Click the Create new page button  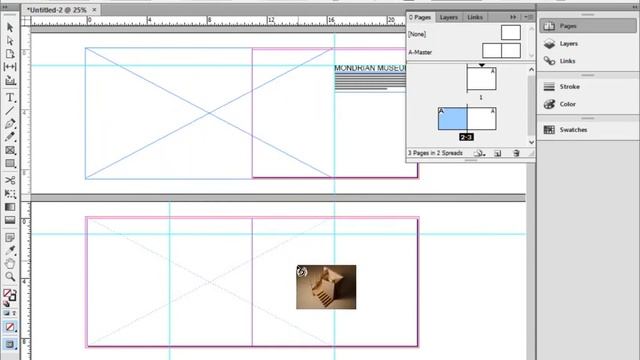point(498,153)
